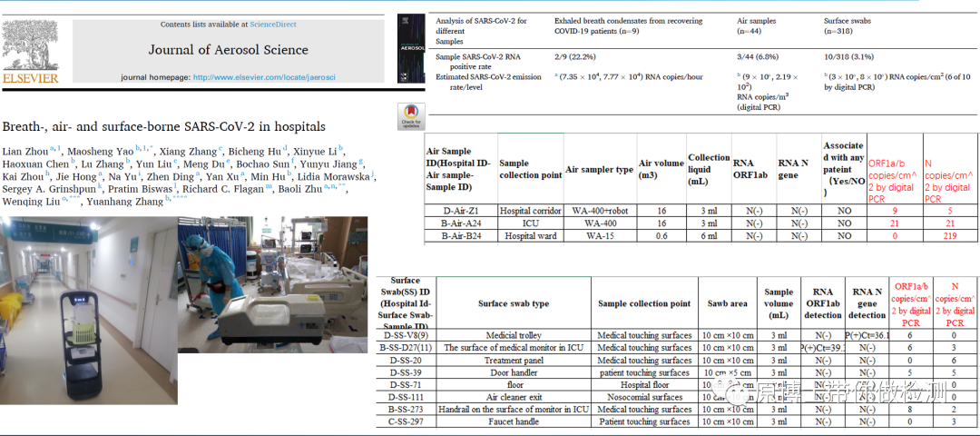Screen dimensions: 980x436
Task: Select the D-SS-V8(9) swab ID cell
Action: tap(407, 335)
